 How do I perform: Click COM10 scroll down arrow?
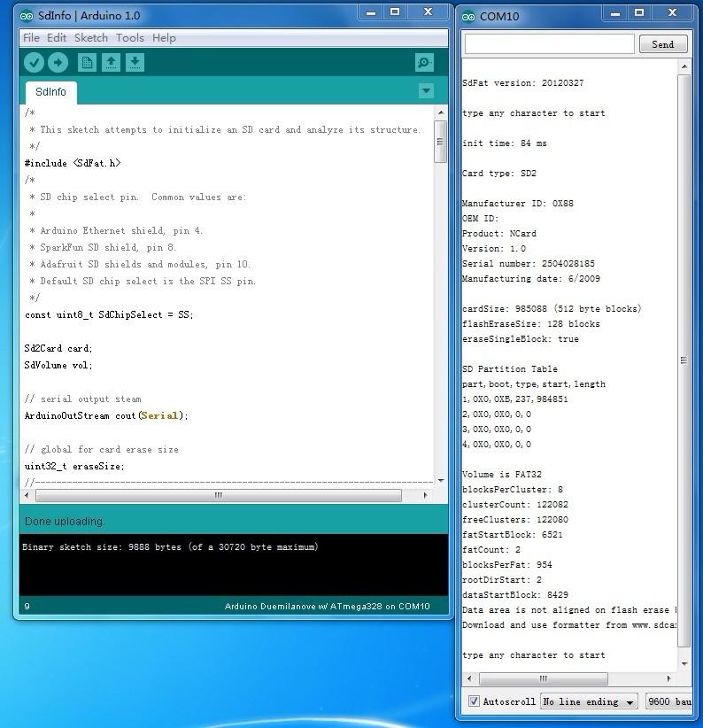(x=684, y=663)
